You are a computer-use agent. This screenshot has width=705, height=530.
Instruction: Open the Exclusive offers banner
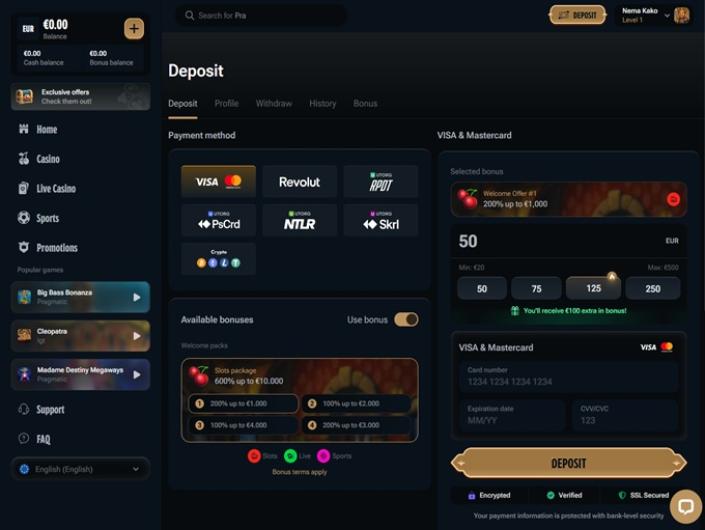coord(80,97)
